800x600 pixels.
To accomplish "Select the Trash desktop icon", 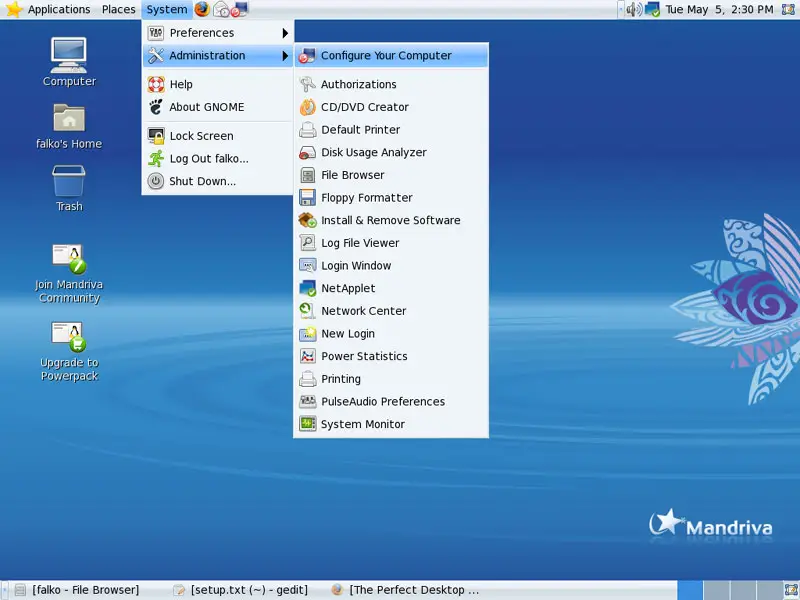I will coord(69,188).
